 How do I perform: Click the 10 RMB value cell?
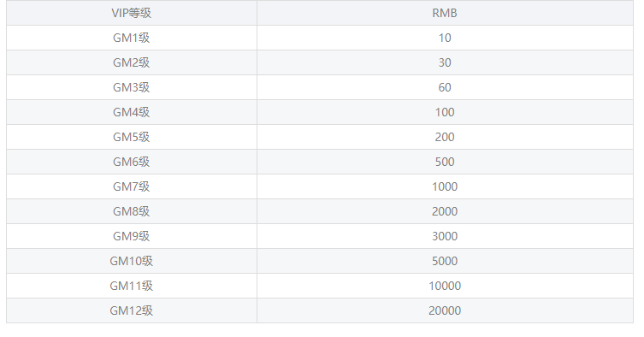(445, 38)
